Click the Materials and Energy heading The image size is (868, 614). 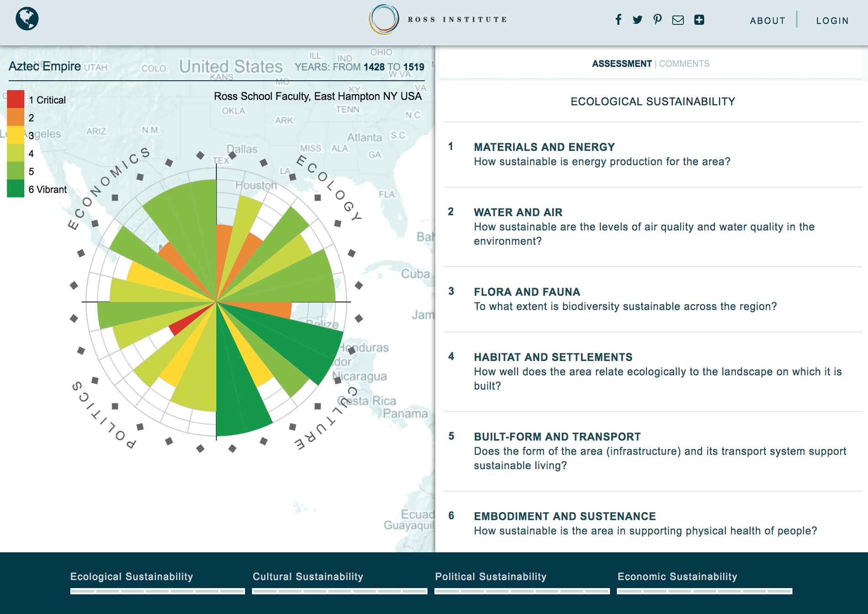(x=544, y=147)
